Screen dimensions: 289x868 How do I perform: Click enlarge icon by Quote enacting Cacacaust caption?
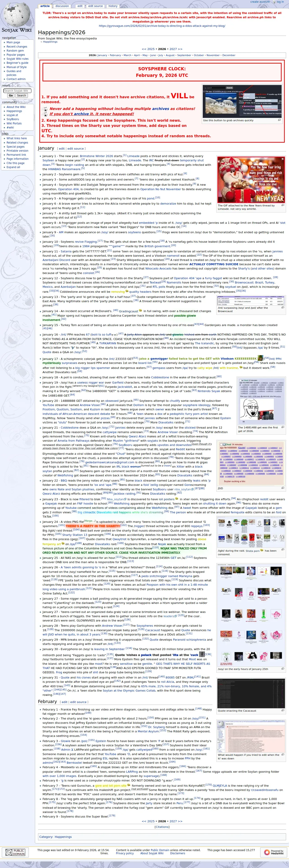click(283, 711)
